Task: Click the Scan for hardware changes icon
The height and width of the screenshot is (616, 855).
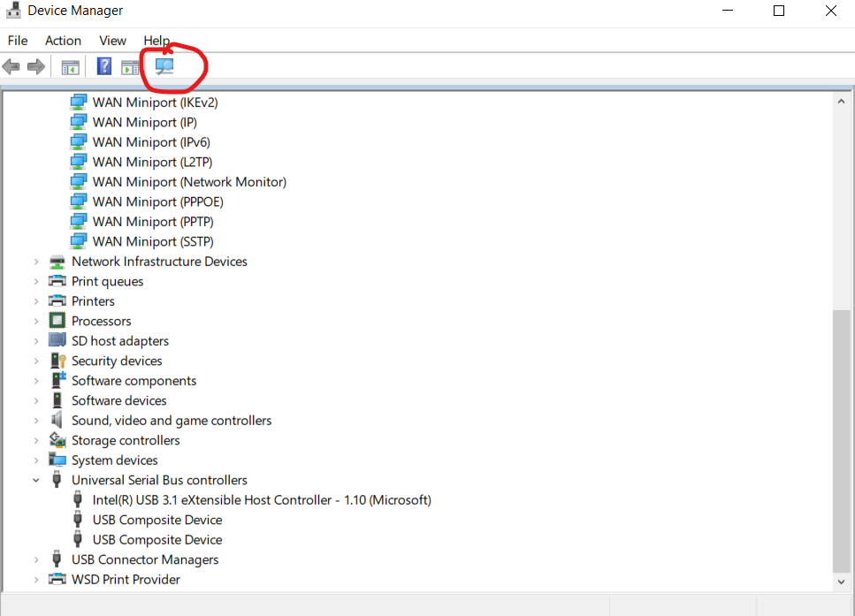Action: click(164, 66)
